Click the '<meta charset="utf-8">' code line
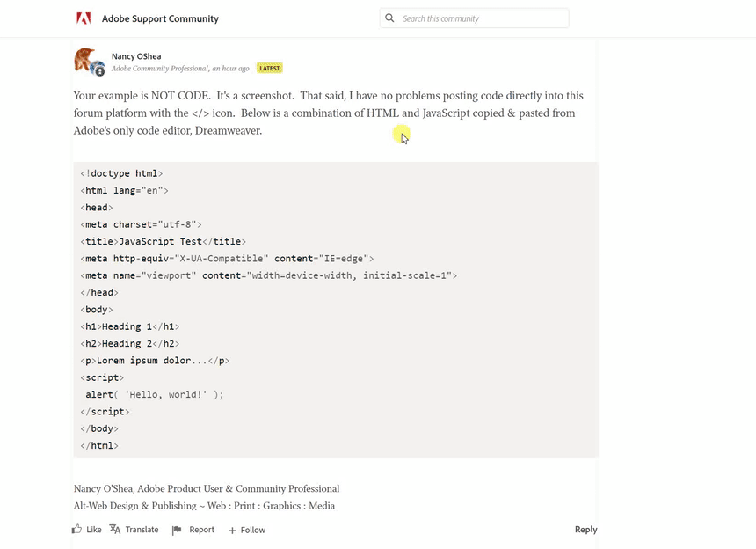756x549 pixels. [x=141, y=224]
